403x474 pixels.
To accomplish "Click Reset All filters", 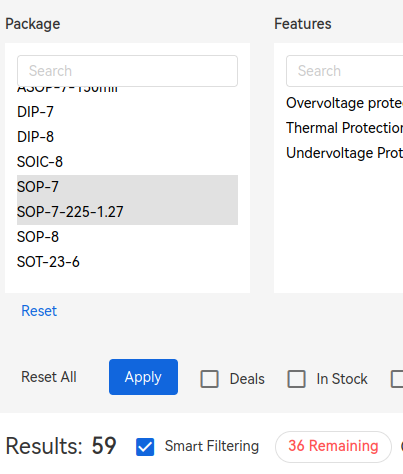I will point(49,377).
